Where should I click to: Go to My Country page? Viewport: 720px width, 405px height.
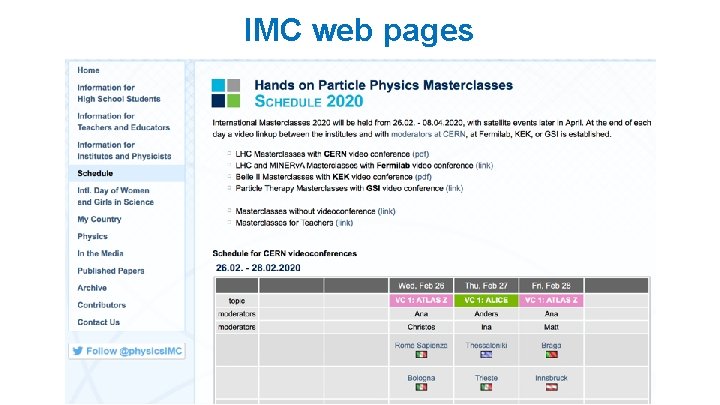[x=99, y=219]
